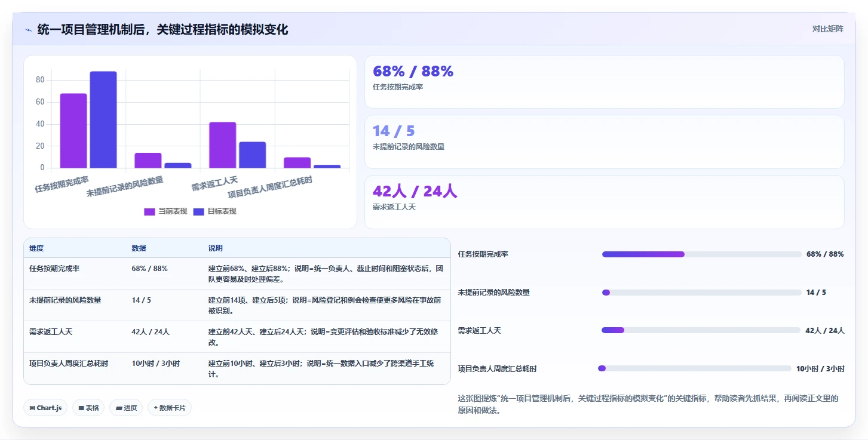Screen dimensions: 868x440
Task: Click the 数据 table column header
Action: click(139, 248)
